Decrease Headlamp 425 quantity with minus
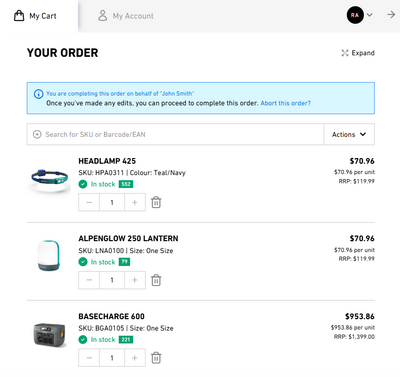The height and width of the screenshot is (377, 400). pyautogui.click(x=89, y=202)
